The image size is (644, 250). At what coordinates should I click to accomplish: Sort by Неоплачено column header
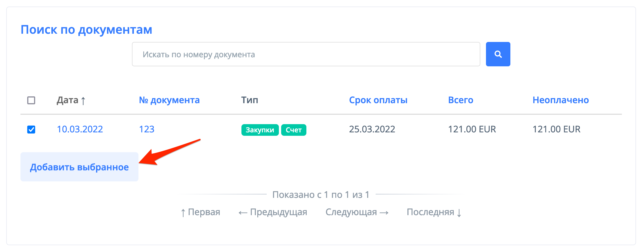561,100
